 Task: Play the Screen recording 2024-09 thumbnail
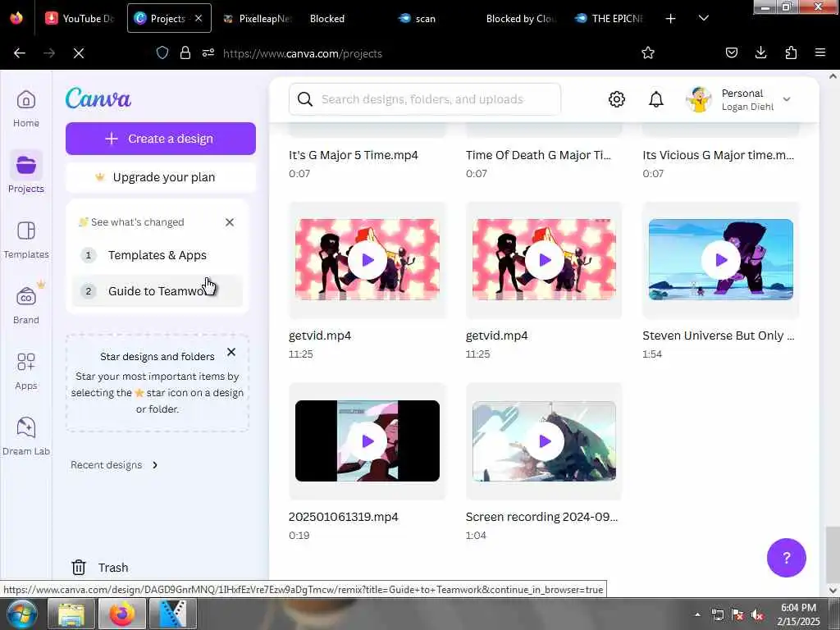coord(545,441)
